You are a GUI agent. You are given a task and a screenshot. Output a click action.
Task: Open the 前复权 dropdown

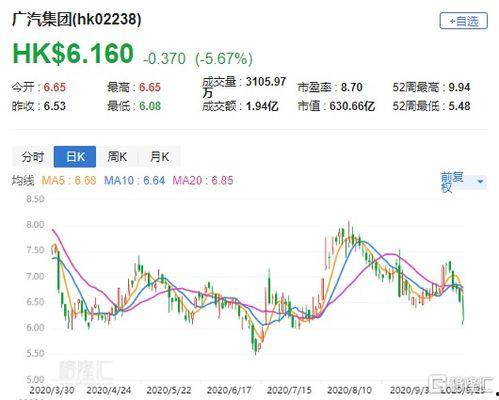point(463,182)
